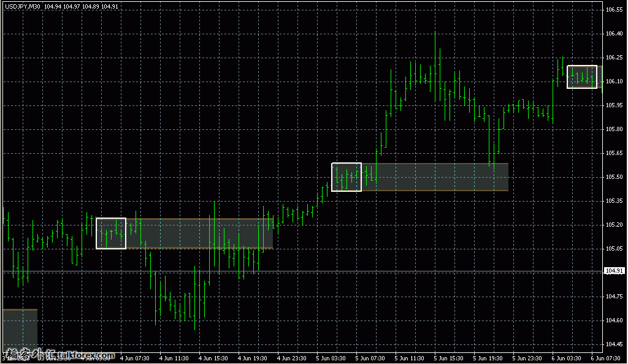Select the 105.80 price axis label
628x364 pixels.
[614, 129]
